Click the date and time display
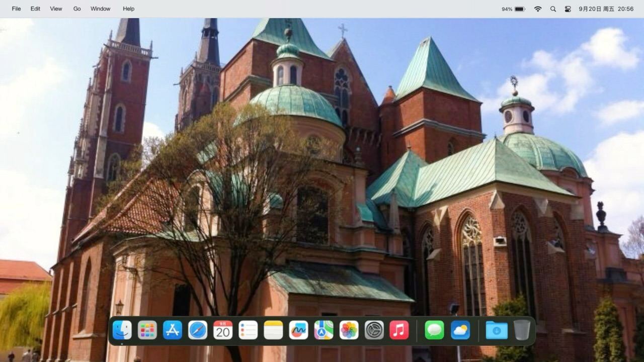644x362 pixels. [606, 9]
